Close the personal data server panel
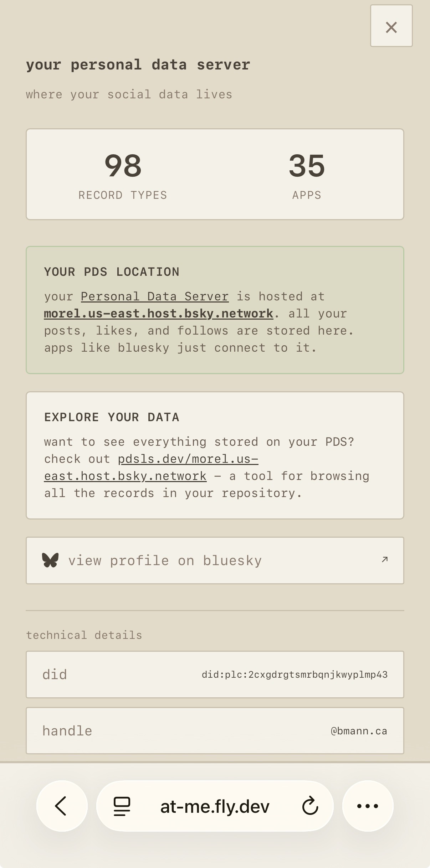Screen dimensions: 430x868 (x=391, y=26)
